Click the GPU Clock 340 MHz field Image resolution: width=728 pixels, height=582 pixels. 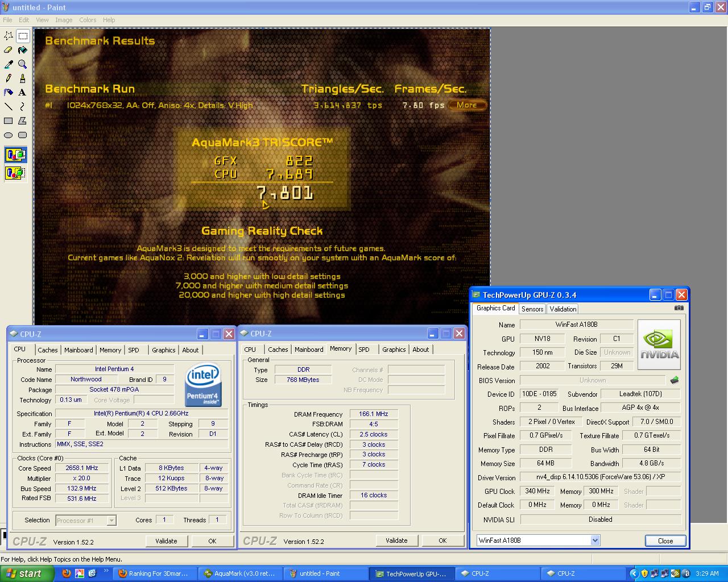537,491
